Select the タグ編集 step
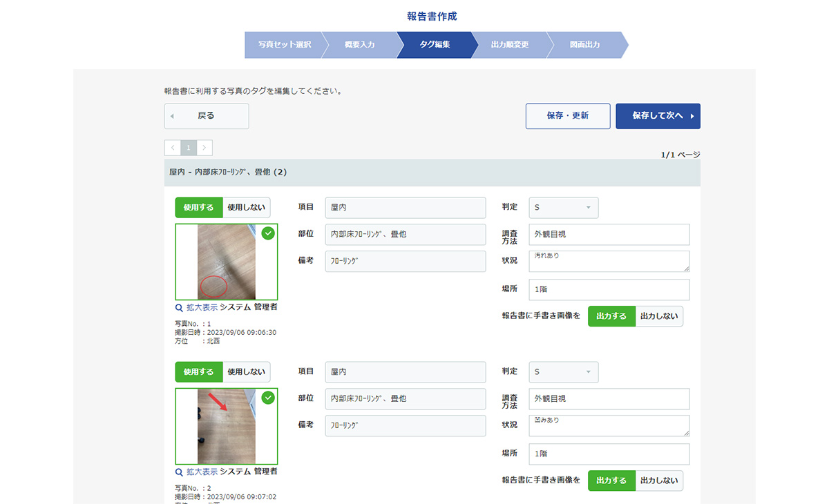 [x=435, y=45]
